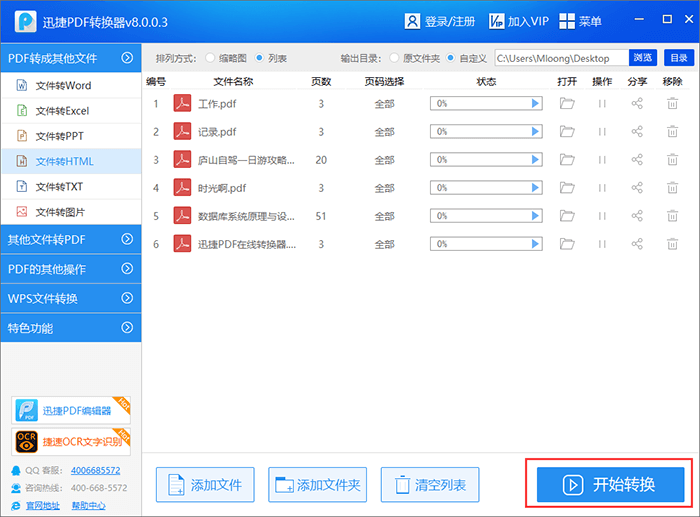Image resolution: width=700 pixels, height=517 pixels.
Task: Select 文件转PPT conversion
Action: tap(71, 136)
